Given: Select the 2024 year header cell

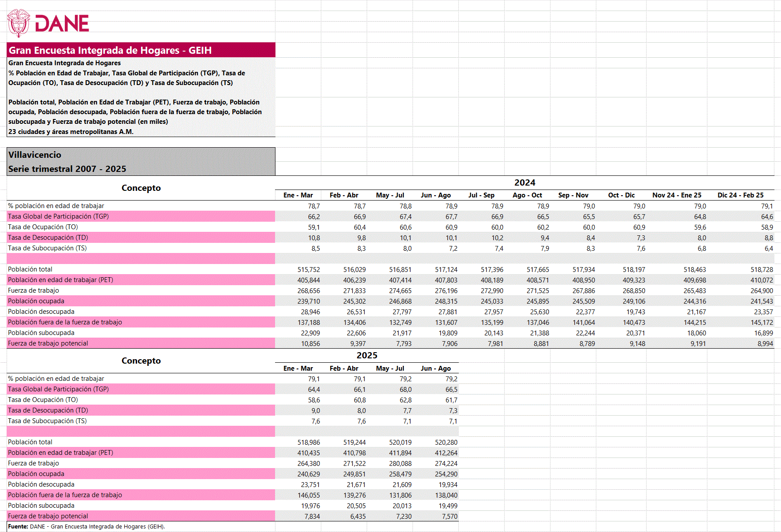Looking at the screenshot, I should click(x=524, y=182).
